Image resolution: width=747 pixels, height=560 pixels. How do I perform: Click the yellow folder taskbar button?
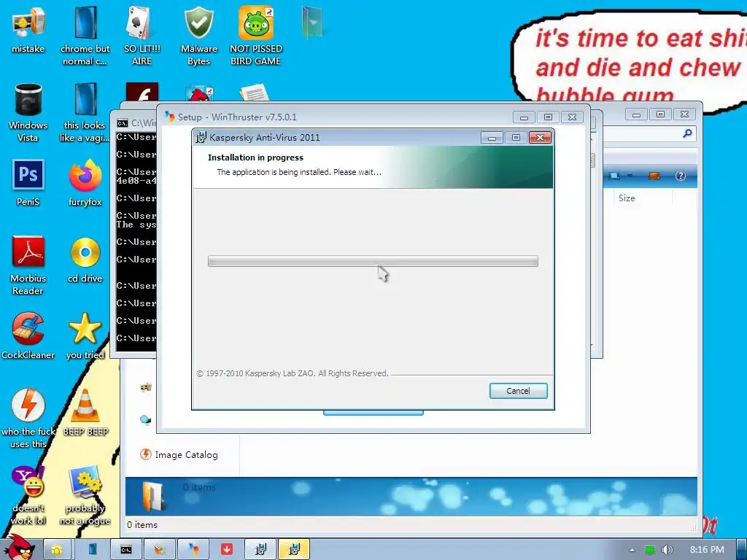tap(58, 550)
